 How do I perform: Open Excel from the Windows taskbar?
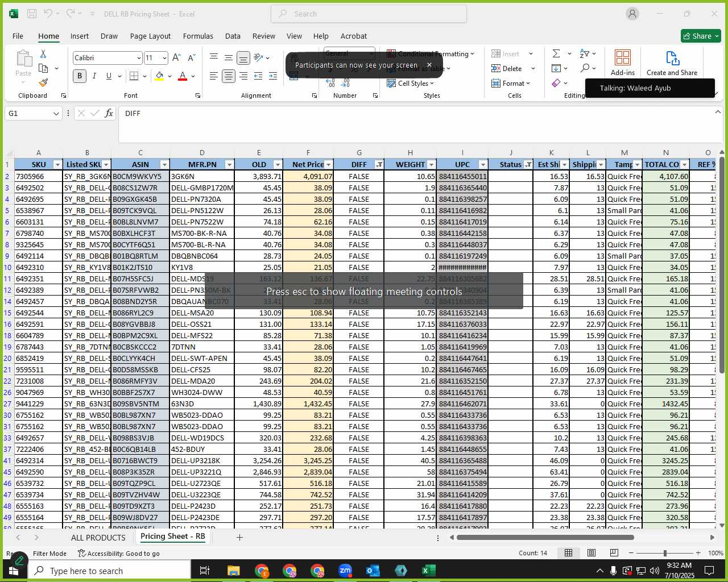point(429,571)
